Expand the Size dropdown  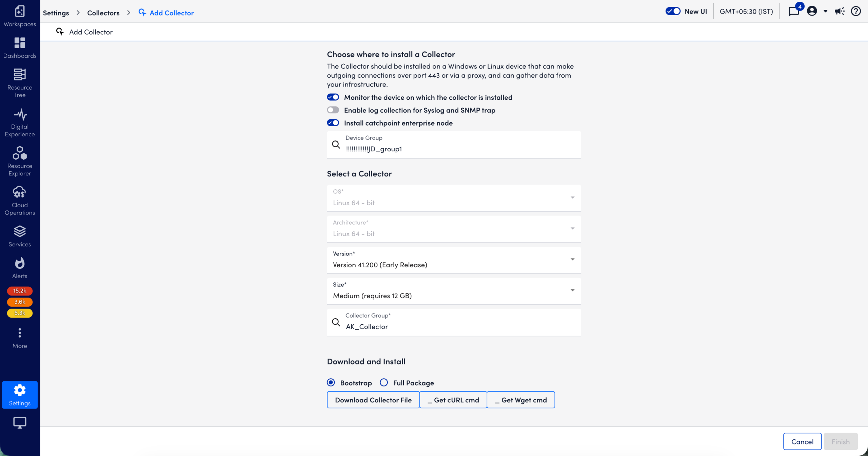pos(454,291)
